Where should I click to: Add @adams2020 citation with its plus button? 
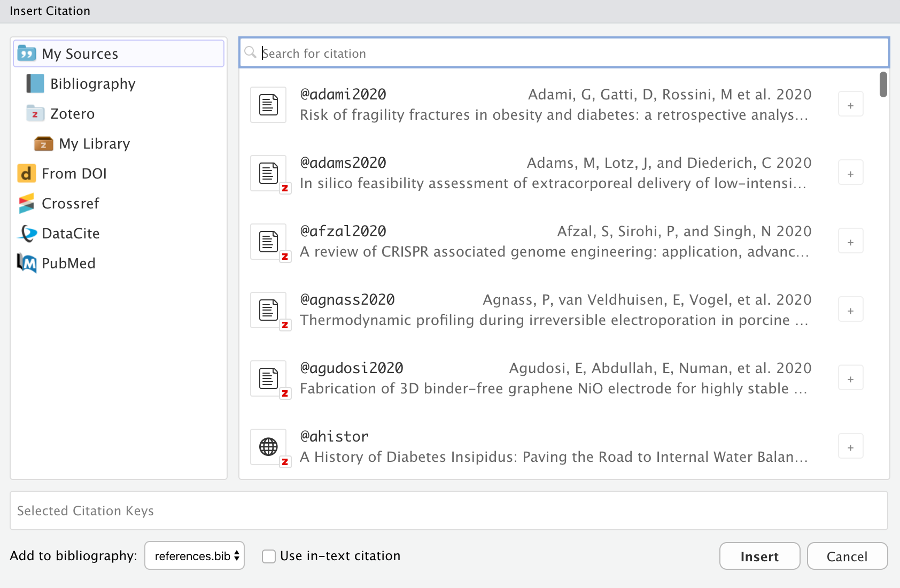tap(850, 172)
